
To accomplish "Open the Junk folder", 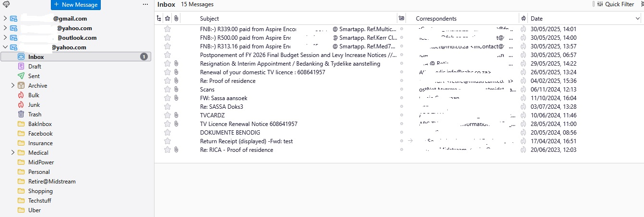I will click(34, 105).
